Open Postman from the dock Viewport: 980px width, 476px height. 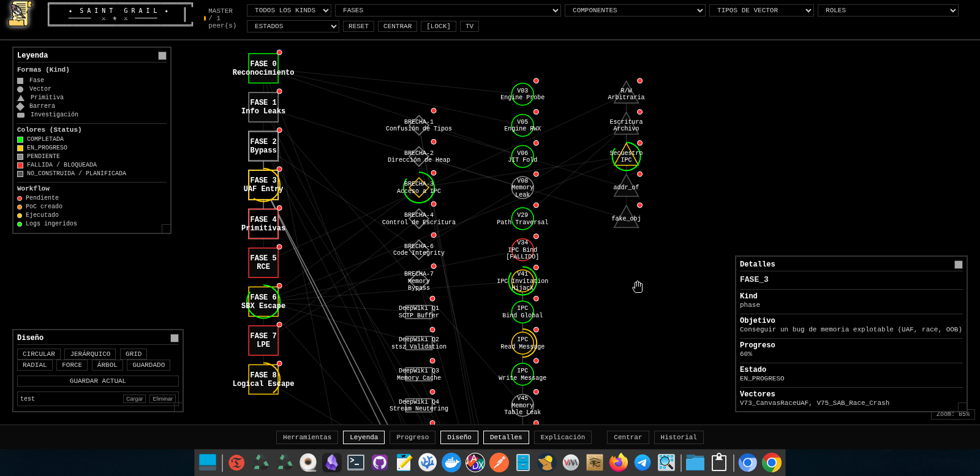tap(499, 462)
